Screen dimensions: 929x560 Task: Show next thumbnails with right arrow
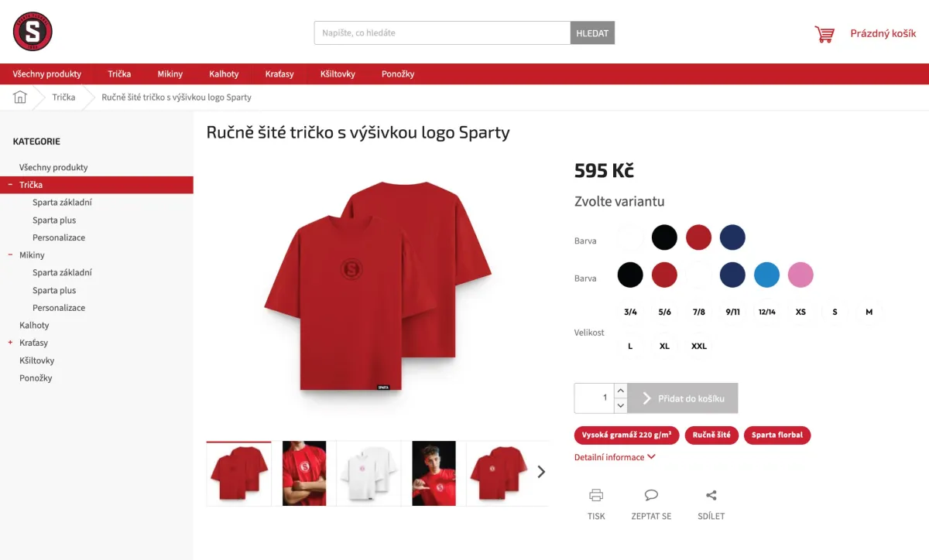point(541,472)
